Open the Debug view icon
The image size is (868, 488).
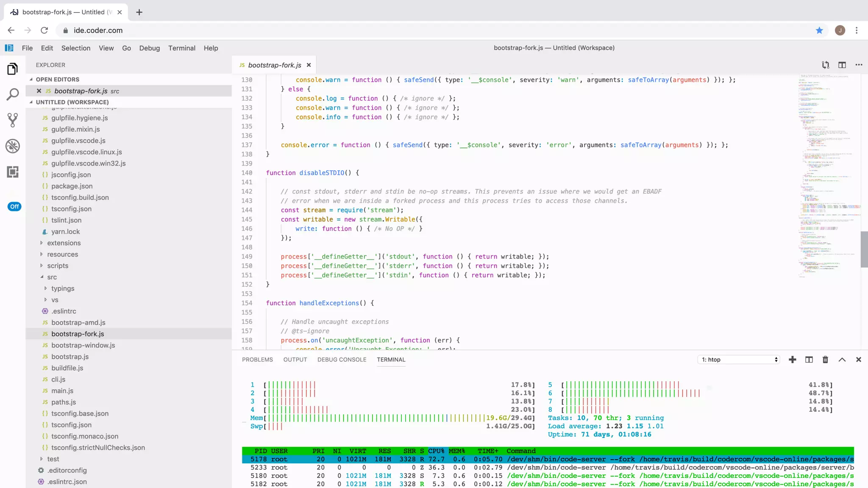(13, 146)
